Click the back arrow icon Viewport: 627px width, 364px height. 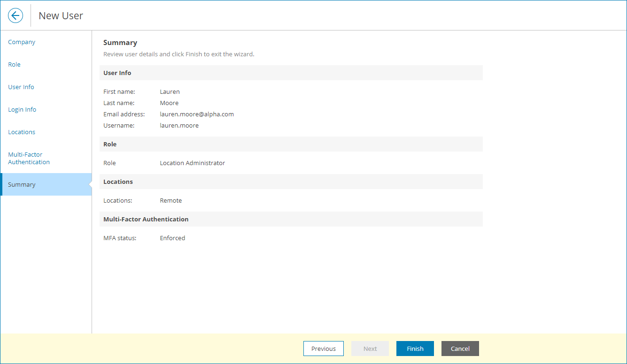point(15,15)
